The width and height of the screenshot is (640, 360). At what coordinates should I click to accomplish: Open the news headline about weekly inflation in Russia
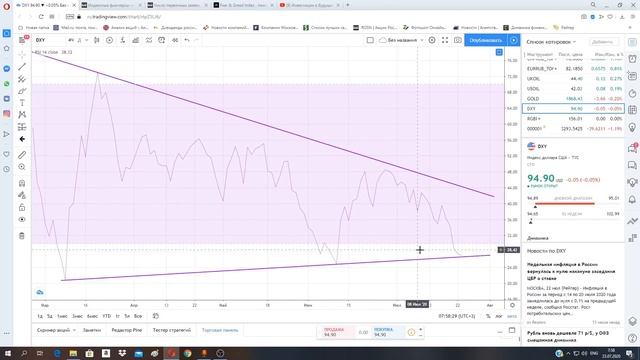(571, 271)
